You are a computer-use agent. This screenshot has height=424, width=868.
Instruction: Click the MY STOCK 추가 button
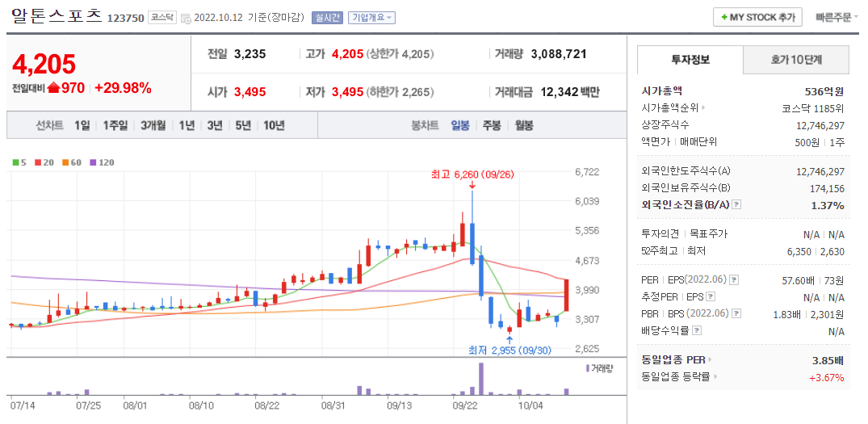pyautogui.click(x=757, y=17)
